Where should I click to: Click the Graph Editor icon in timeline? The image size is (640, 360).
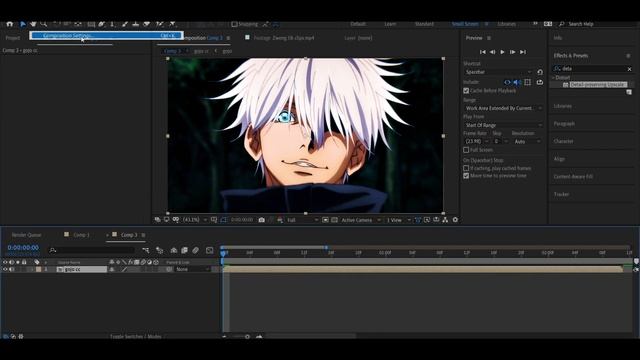209,250
